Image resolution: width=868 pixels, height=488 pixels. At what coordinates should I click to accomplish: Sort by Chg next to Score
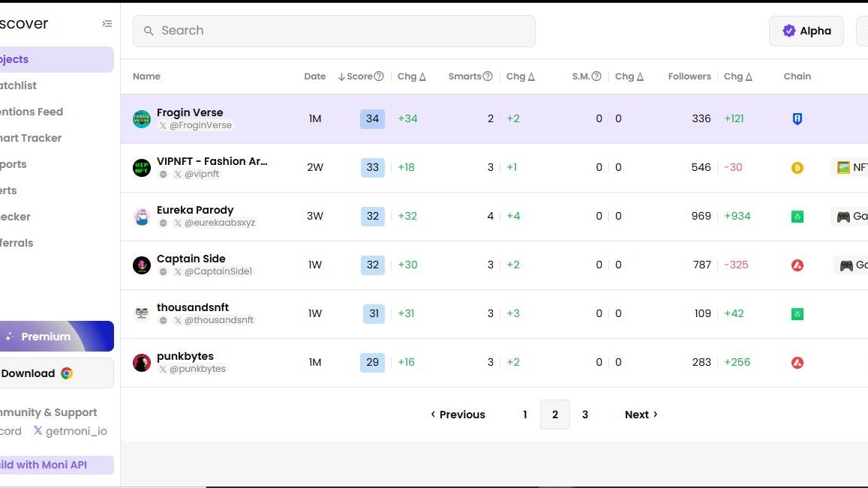pyautogui.click(x=411, y=76)
